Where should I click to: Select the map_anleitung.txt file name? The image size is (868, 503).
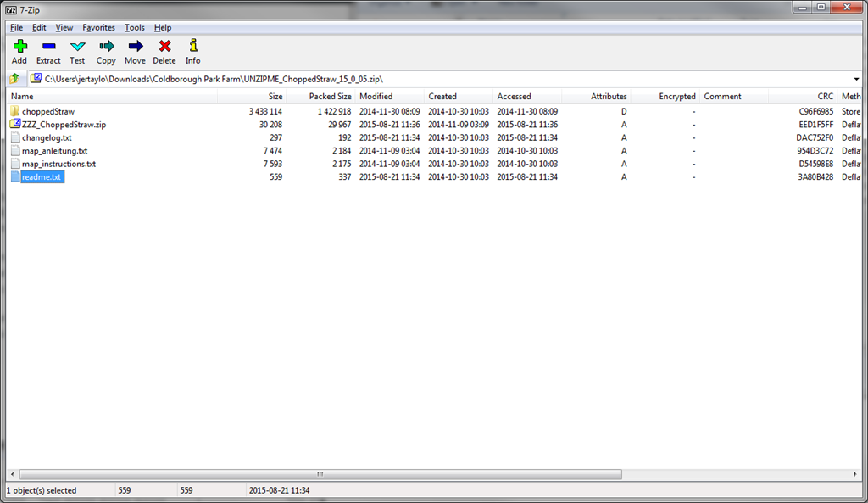click(55, 151)
